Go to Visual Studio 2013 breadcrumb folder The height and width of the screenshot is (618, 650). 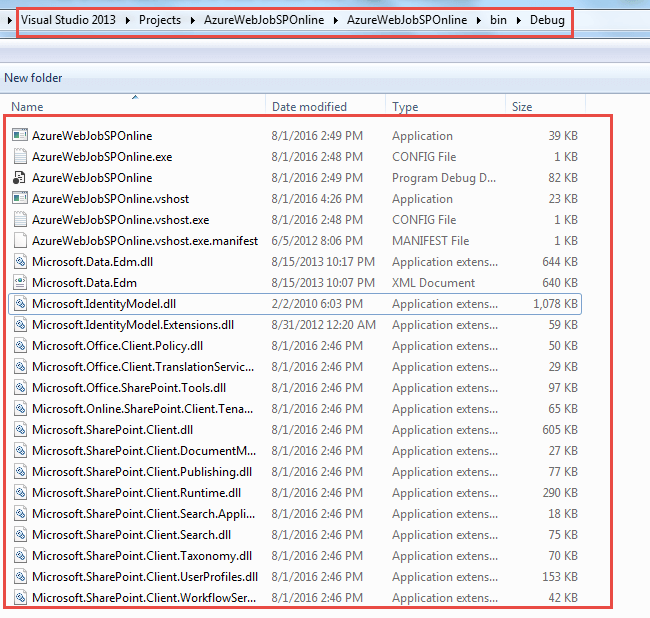point(68,20)
